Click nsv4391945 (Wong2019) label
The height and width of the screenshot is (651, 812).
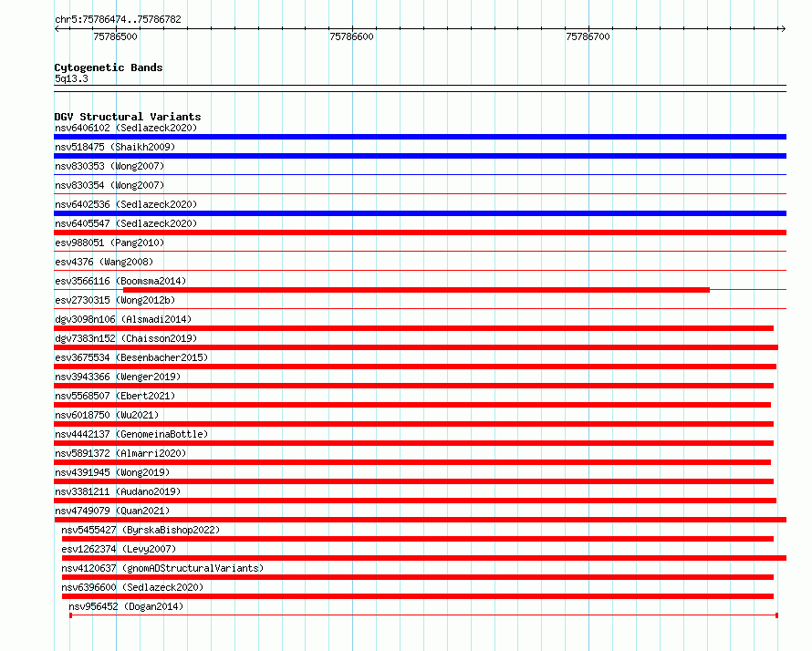click(x=112, y=472)
